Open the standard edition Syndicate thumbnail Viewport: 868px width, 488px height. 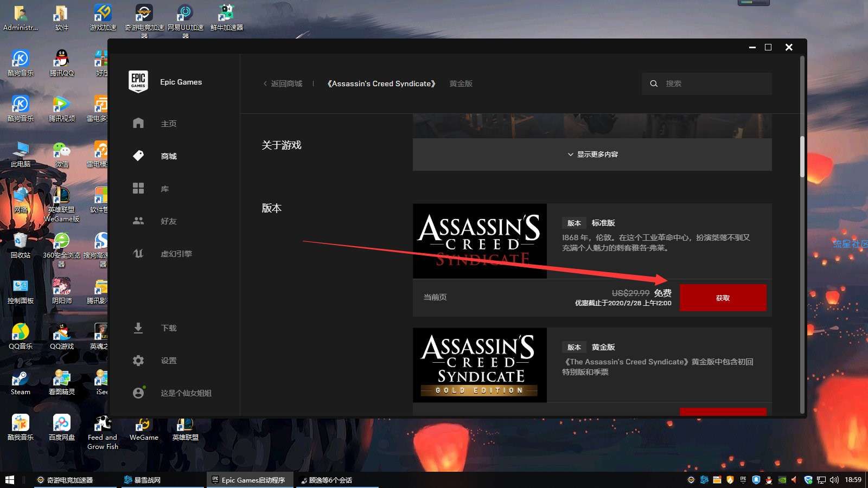[x=480, y=241]
